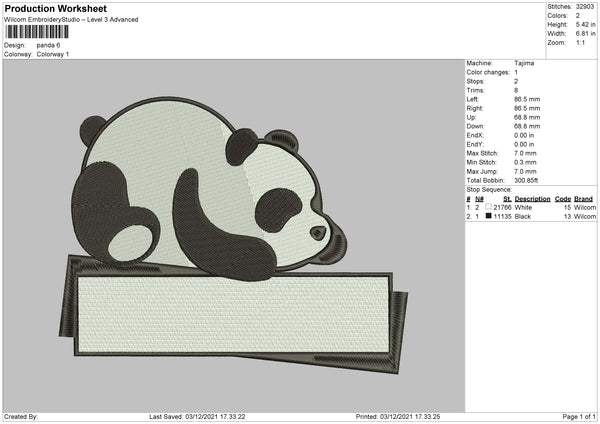Select the White stop sequence row
The width and height of the screenshot is (600, 424).
coord(530,207)
